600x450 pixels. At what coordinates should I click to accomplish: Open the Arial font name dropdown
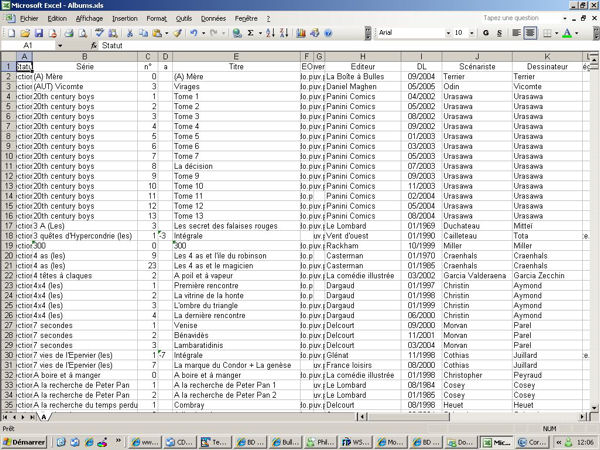click(x=448, y=33)
